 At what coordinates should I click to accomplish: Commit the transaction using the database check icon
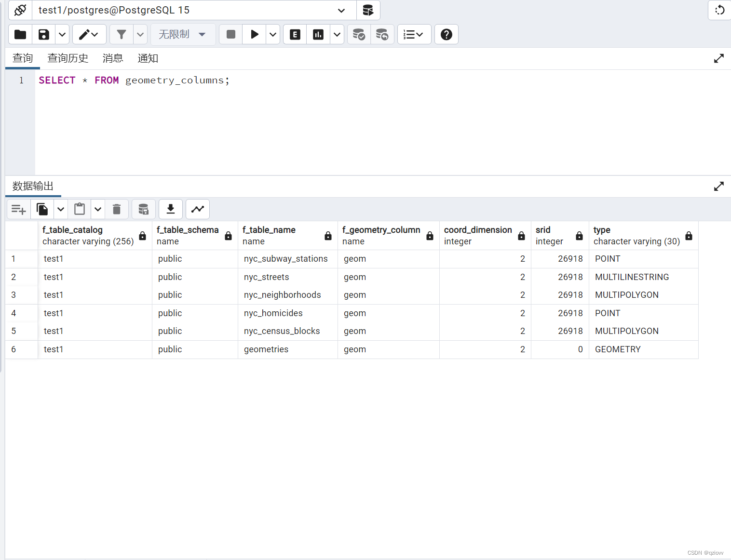coord(358,34)
